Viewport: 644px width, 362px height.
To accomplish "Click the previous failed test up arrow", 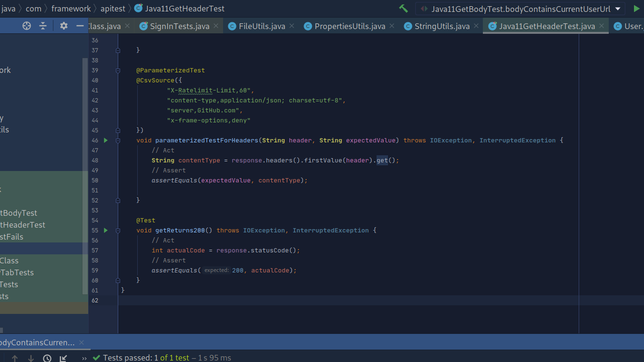I will [x=15, y=358].
